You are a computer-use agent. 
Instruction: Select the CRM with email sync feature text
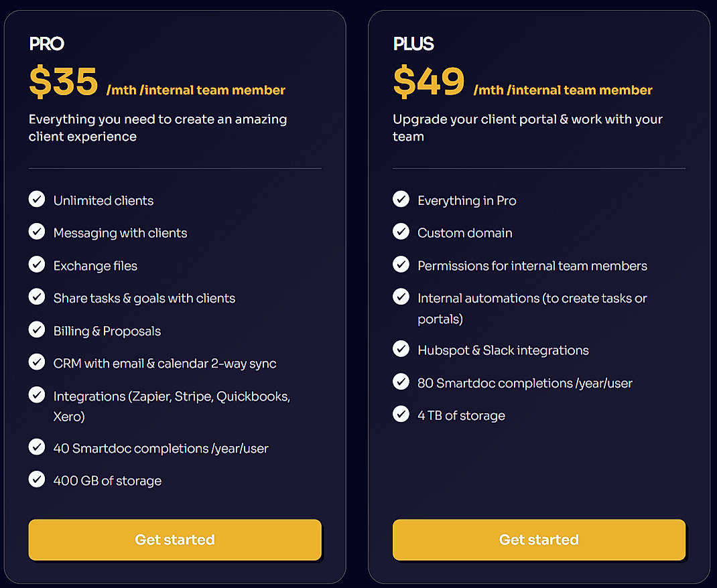164,363
